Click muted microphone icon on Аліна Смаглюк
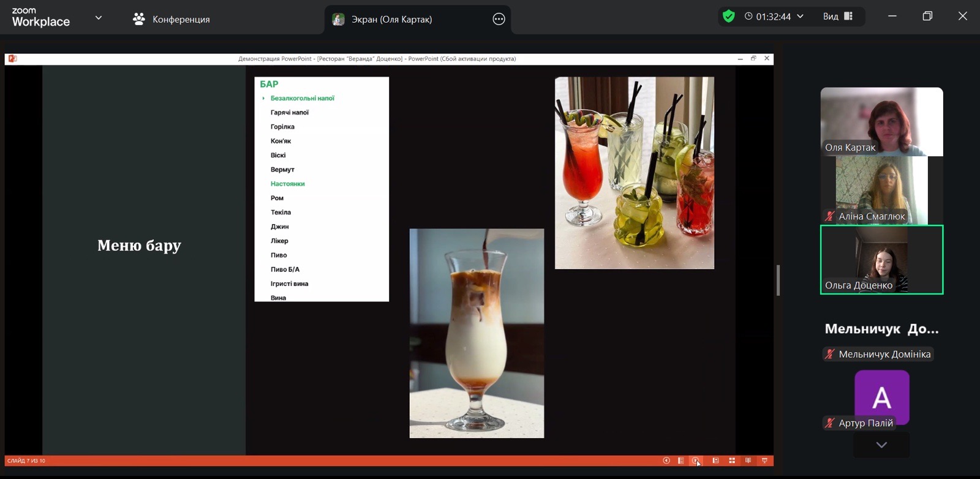Image resolution: width=980 pixels, height=479 pixels. pos(830,216)
